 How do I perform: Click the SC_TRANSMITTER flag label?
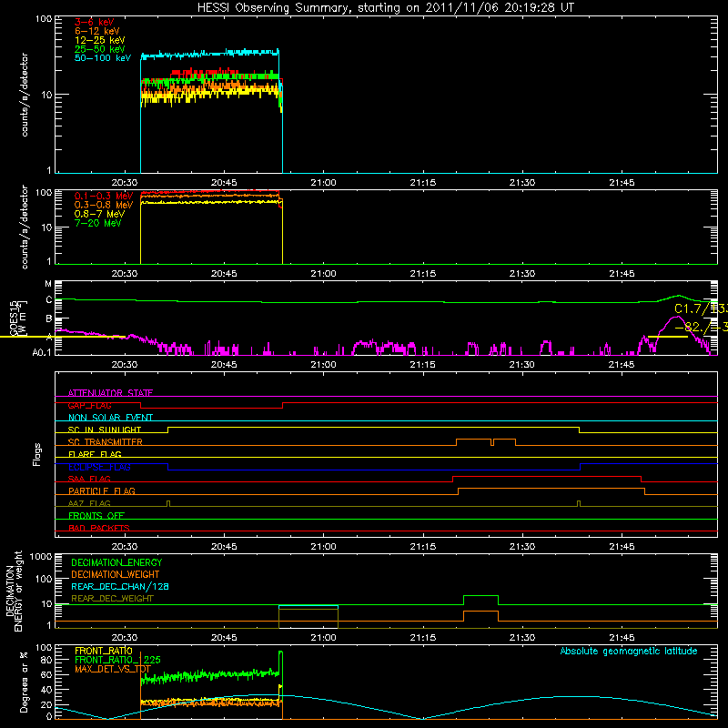click(105, 441)
